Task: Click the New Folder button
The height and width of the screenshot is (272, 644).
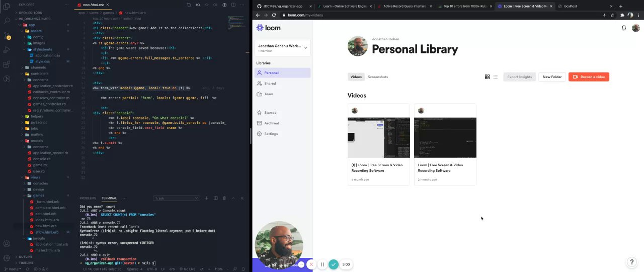Action: [x=552, y=77]
